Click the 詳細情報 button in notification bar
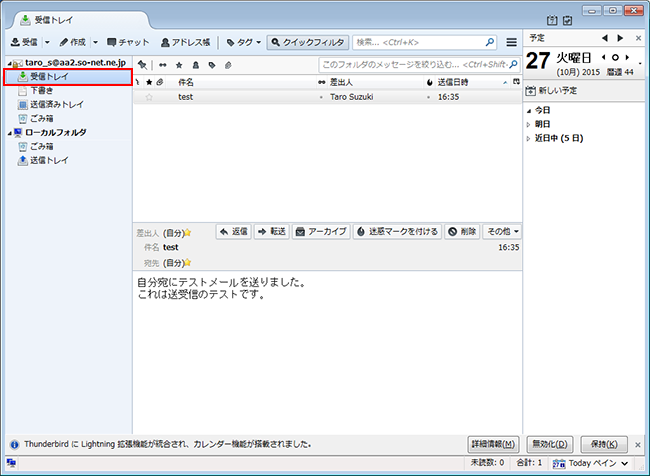 [x=493, y=444]
